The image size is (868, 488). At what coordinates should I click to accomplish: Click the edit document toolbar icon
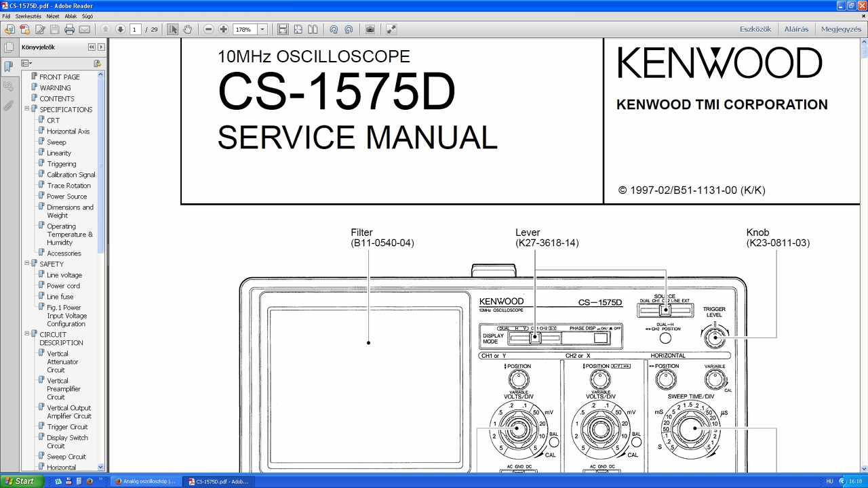pos(39,29)
